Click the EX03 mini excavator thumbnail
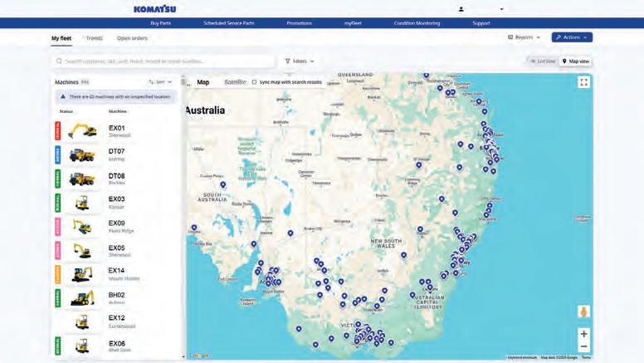This screenshot has width=644, height=363. click(x=82, y=203)
